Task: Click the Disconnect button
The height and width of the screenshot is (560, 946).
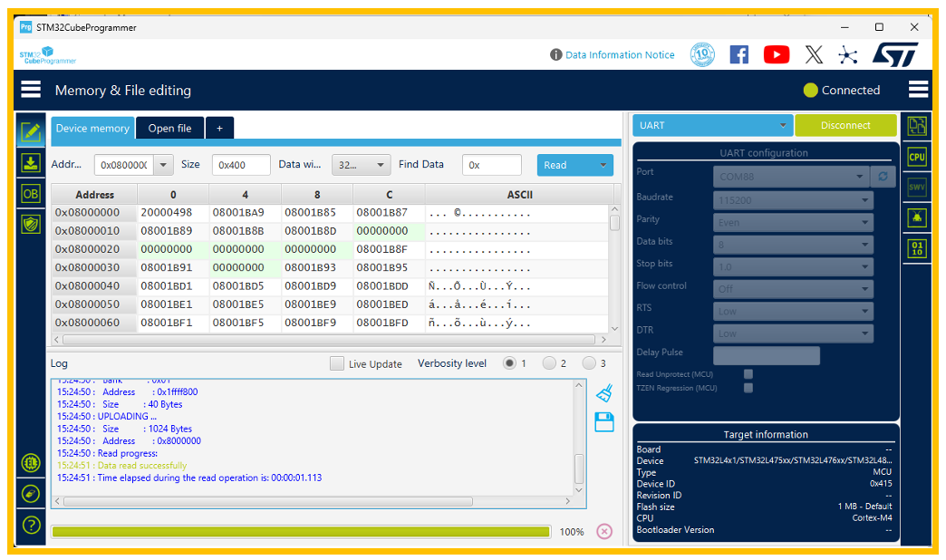Action: pyautogui.click(x=845, y=126)
